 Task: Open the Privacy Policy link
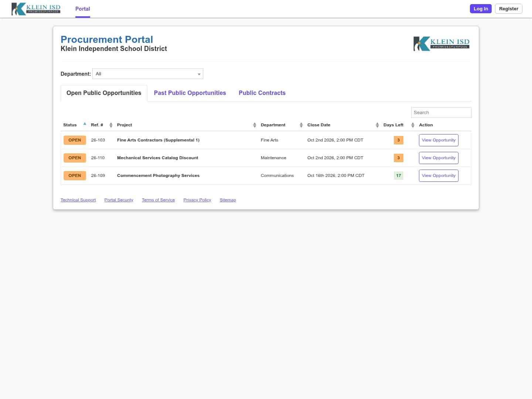(197, 200)
